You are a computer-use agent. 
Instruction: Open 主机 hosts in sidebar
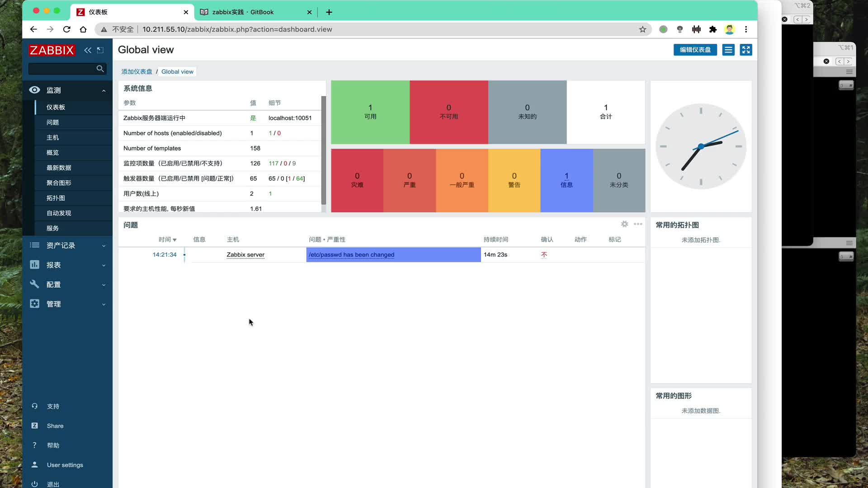coord(52,137)
